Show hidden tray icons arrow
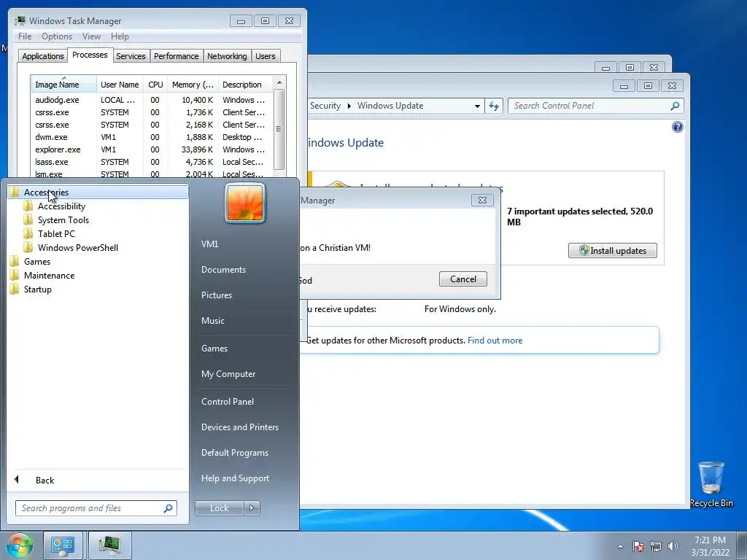Viewport: 747px width, 560px height. pyautogui.click(x=620, y=547)
